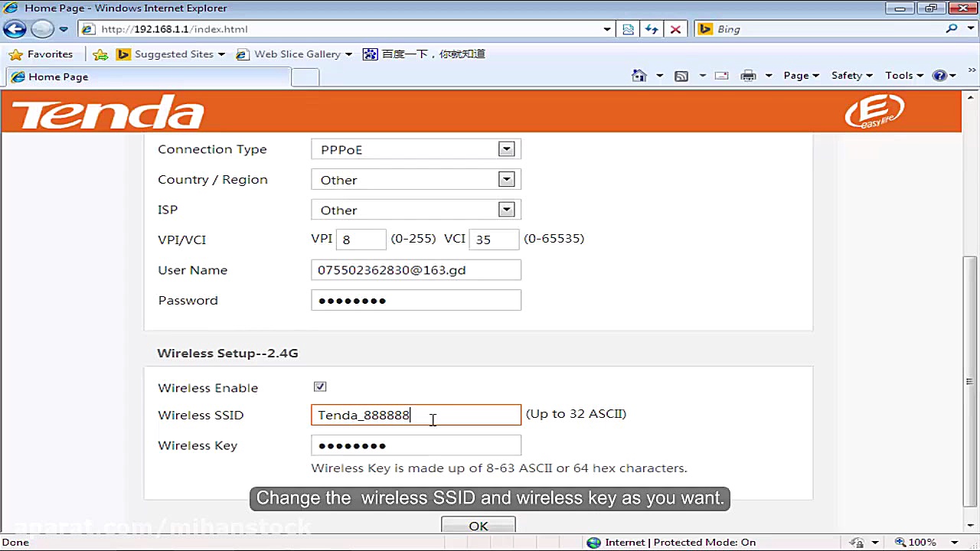
Task: Click the Up to 32 ASCII hint
Action: (x=576, y=414)
